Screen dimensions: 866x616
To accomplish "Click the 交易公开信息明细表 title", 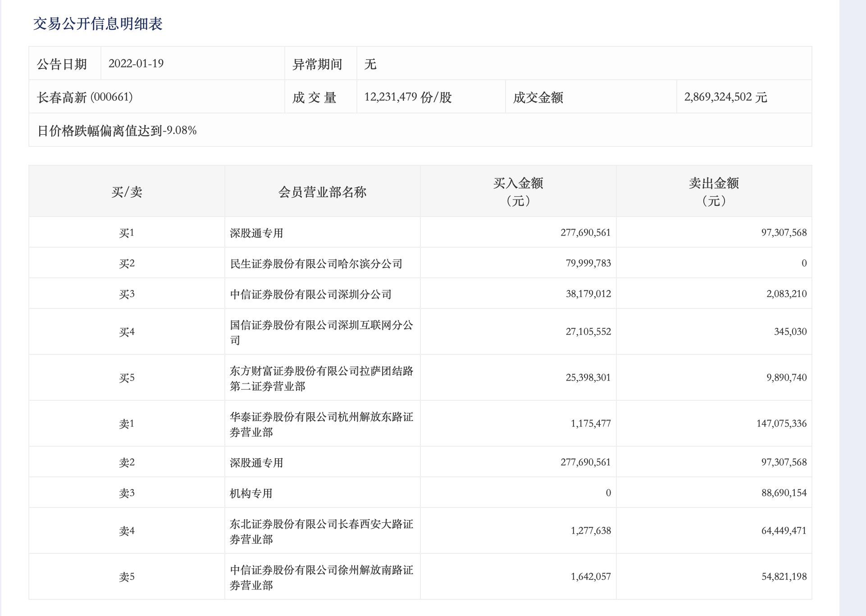I will [98, 23].
